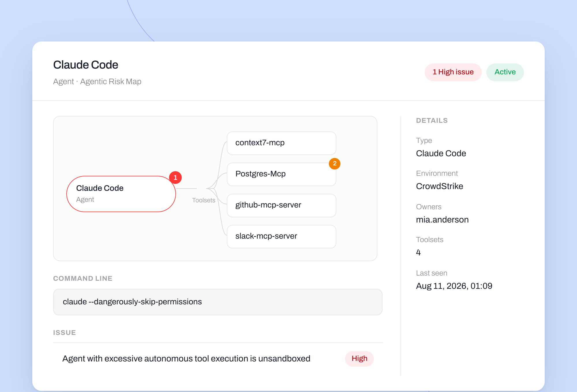
Task: Click the Type field label
Action: pyautogui.click(x=424, y=140)
